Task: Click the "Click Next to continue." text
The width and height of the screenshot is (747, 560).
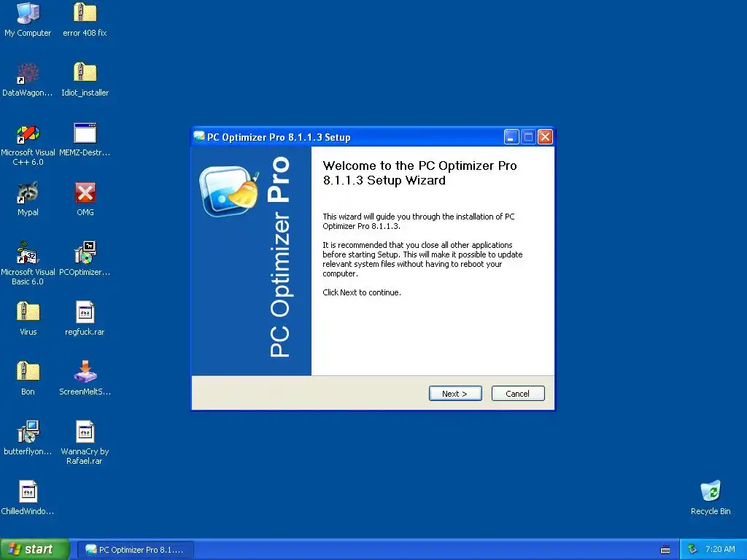Action: click(362, 292)
